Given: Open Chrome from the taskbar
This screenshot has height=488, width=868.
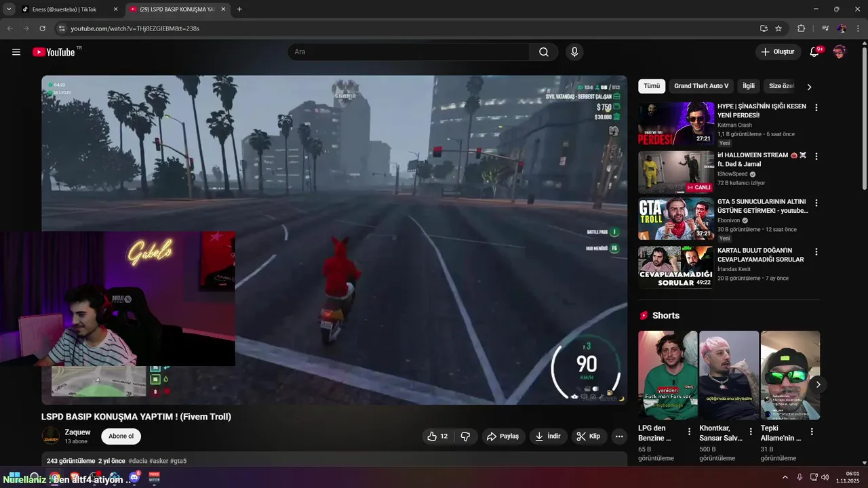Looking at the screenshot, I should pos(54,477).
